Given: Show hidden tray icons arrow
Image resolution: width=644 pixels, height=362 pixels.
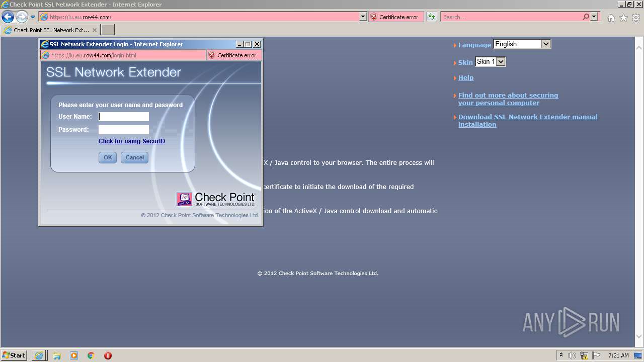Looking at the screenshot, I should tap(561, 355).
